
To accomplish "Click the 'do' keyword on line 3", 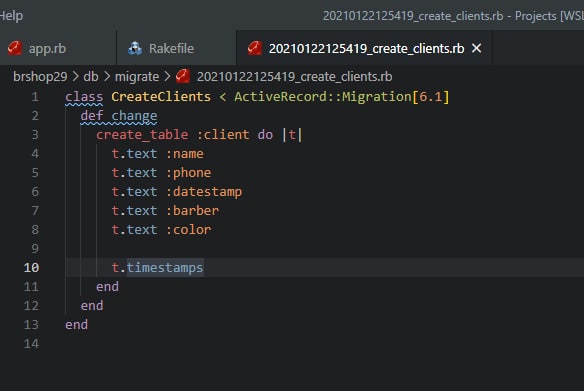I will point(265,135).
